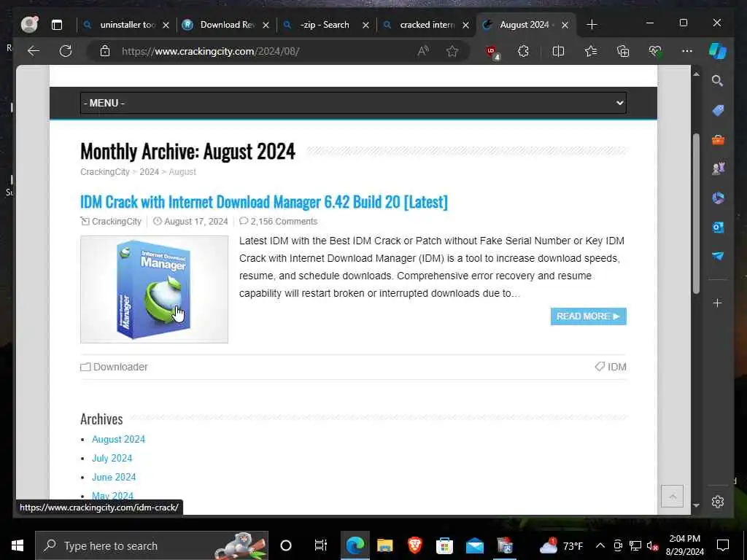Open Read aloud from address bar

point(423,51)
